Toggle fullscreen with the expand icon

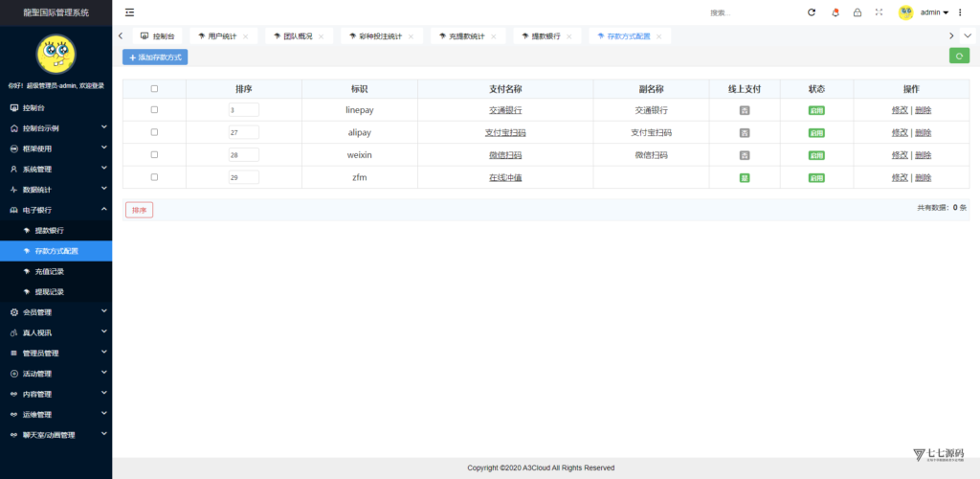click(x=879, y=12)
